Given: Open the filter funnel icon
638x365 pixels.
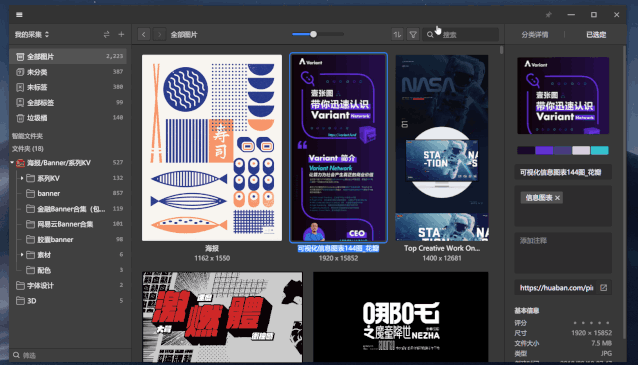Looking at the screenshot, I should pos(413,35).
